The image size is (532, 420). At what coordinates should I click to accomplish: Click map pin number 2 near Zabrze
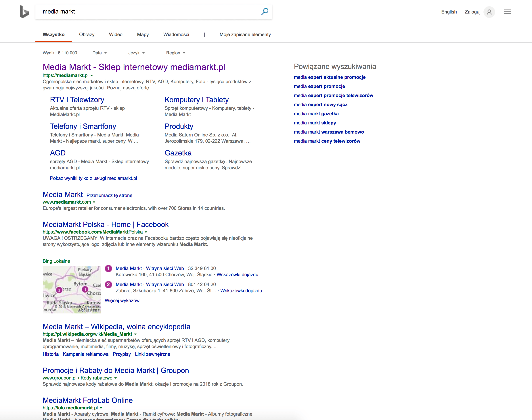coord(59,290)
